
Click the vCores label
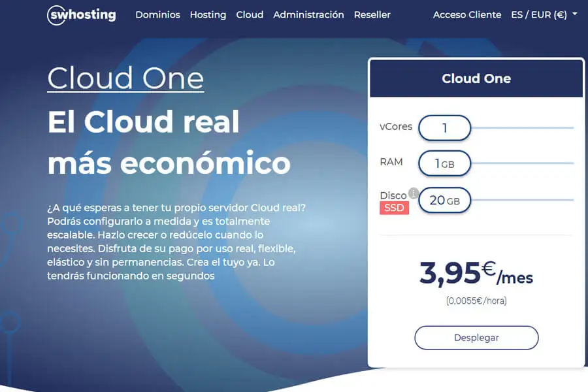click(396, 126)
